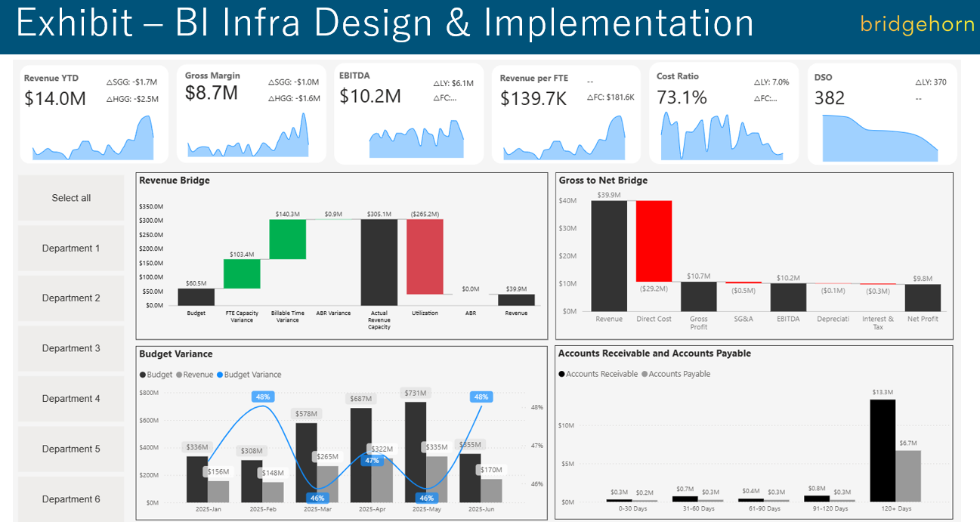The image size is (980, 528).
Task: Click the $39.9M Revenue bar in Revenue Bridge
Action: coord(516,300)
